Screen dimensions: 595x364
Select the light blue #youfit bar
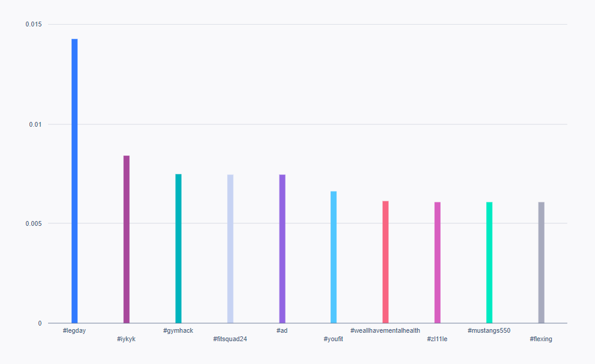334,257
